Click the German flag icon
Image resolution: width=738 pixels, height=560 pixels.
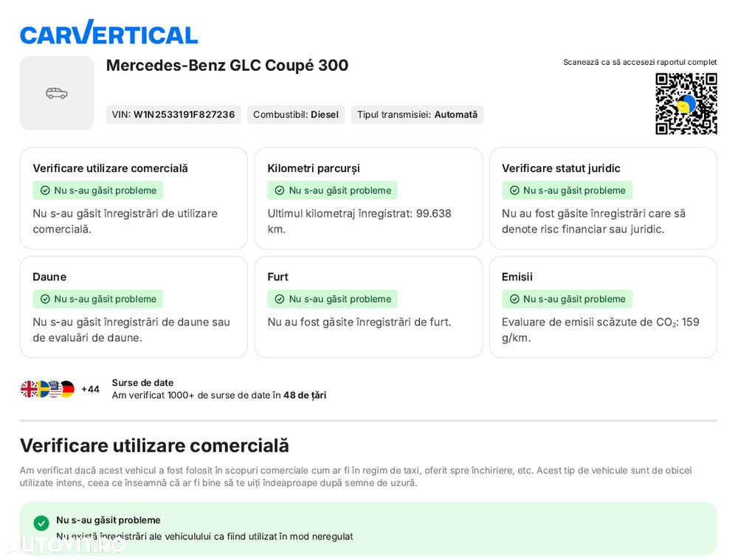(x=68, y=389)
